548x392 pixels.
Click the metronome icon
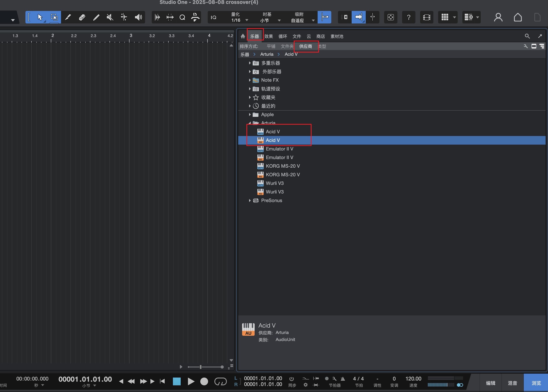coord(342,379)
